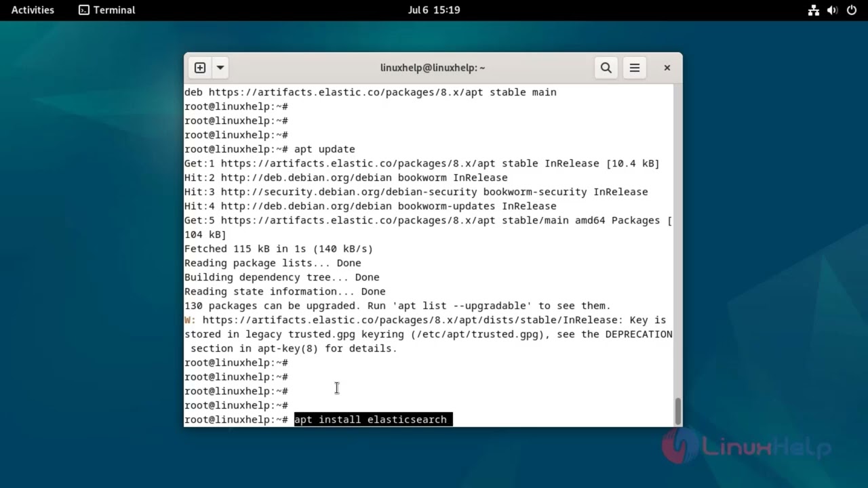
Task: Click the 'Get:1' InRelease [10.4 kB] line
Action: click(x=422, y=163)
